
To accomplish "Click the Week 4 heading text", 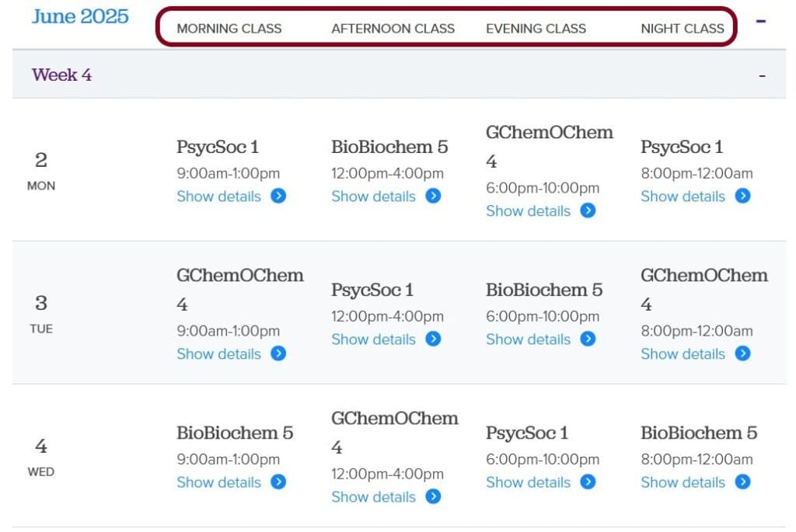I will coord(61,75).
